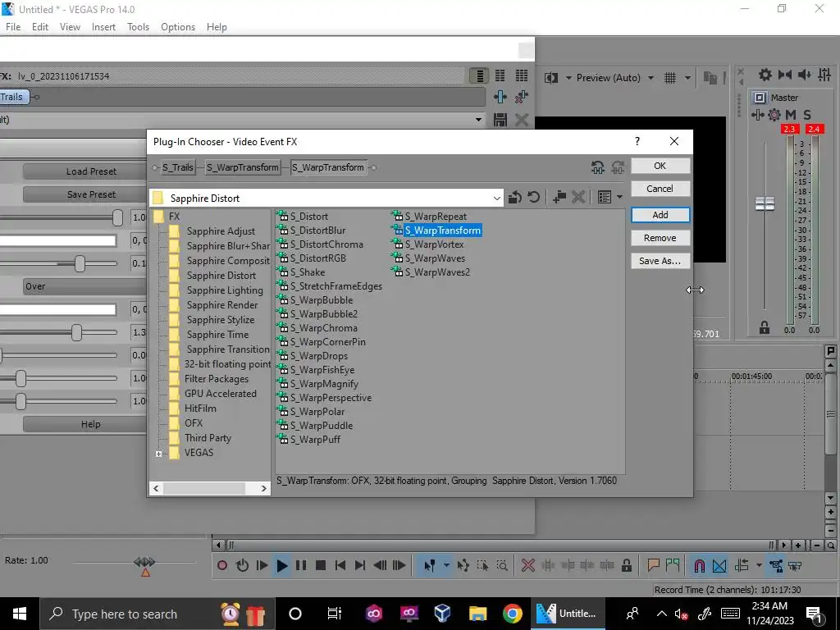Toggle Enable Snapping magnet icon

coord(699,565)
